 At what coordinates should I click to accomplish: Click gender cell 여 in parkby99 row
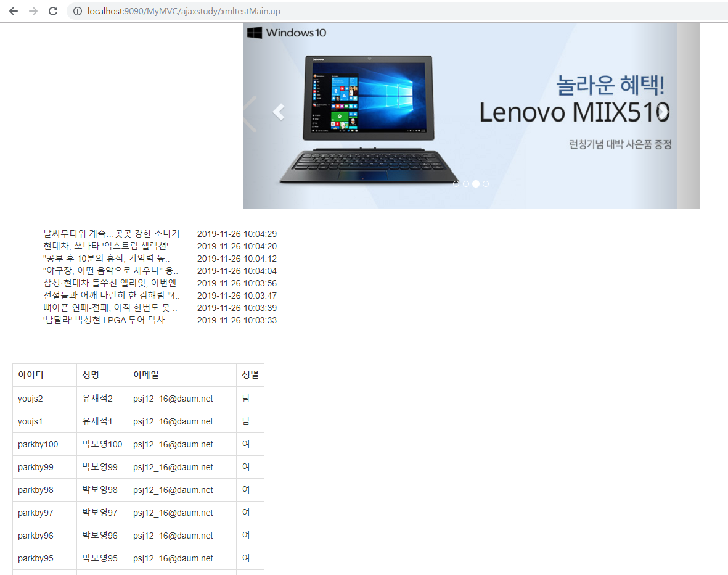tap(250, 466)
